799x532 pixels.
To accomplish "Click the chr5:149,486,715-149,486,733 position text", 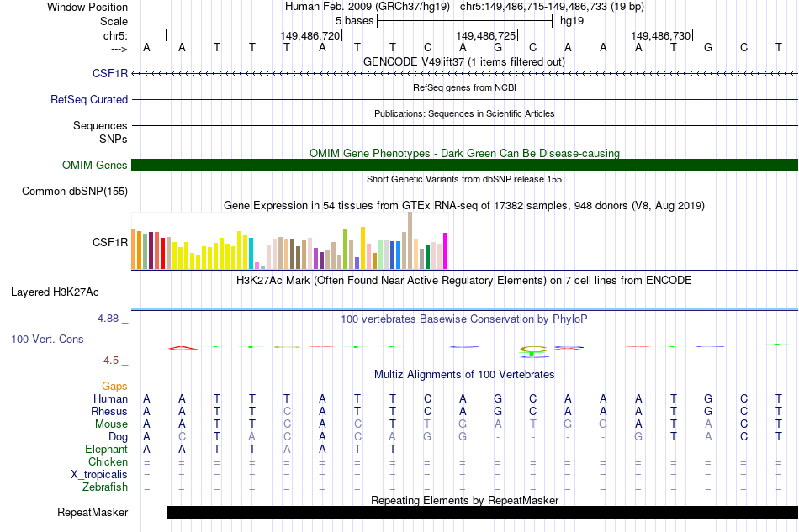I will [x=552, y=7].
